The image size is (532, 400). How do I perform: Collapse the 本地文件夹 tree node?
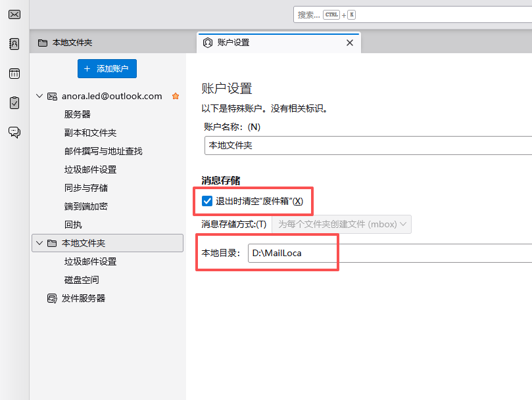(39, 243)
